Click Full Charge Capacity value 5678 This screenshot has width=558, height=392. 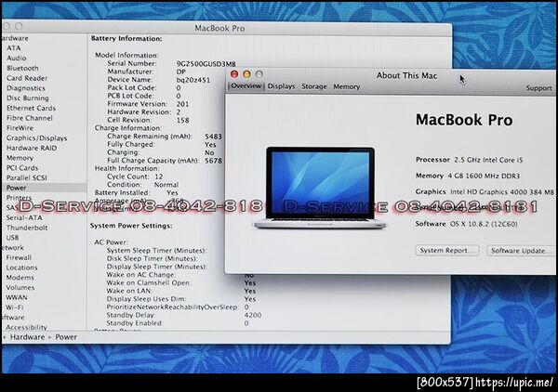pos(214,161)
